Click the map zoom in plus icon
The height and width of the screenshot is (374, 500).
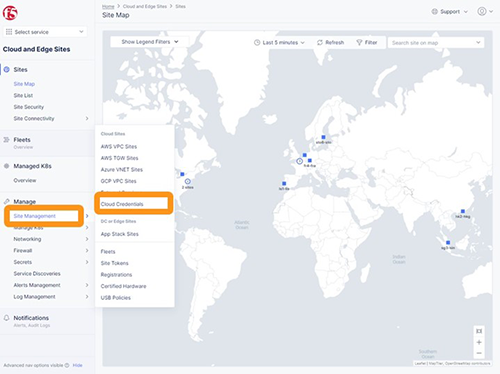pos(479,342)
